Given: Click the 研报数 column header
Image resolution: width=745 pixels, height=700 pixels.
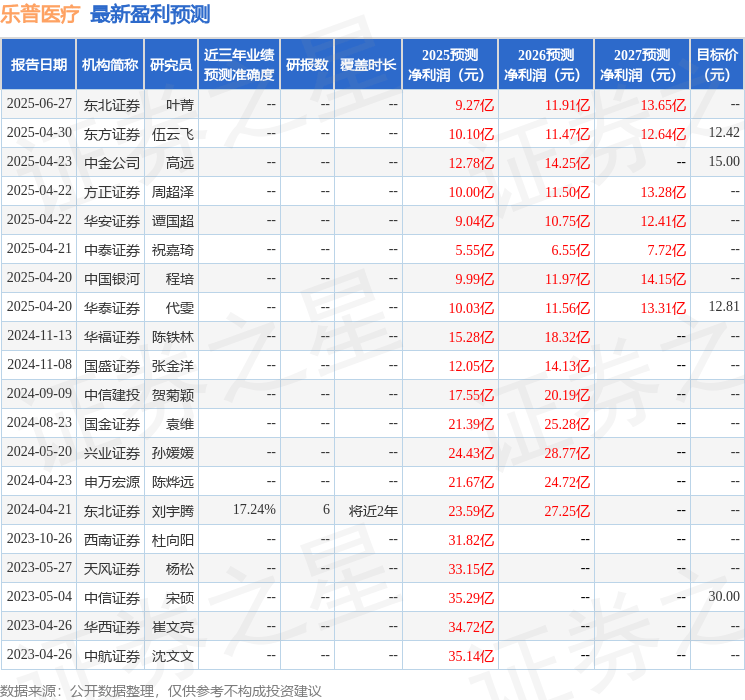Looking at the screenshot, I should [307, 65].
